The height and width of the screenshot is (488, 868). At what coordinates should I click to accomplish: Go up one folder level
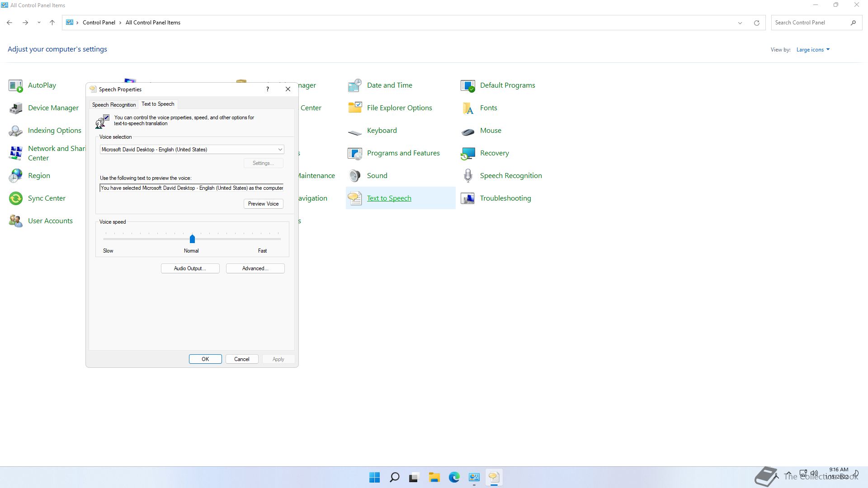point(52,23)
